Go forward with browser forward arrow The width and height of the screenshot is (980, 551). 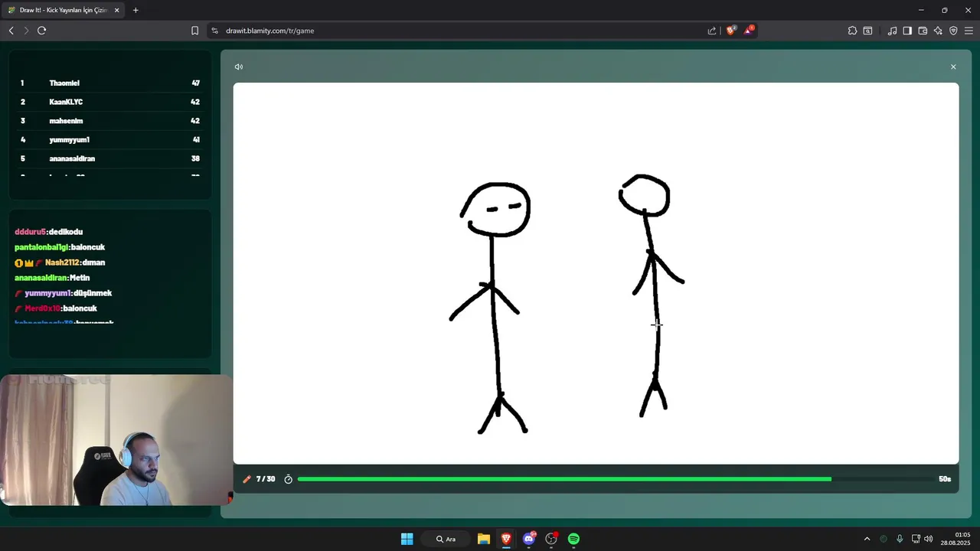pyautogui.click(x=26, y=31)
